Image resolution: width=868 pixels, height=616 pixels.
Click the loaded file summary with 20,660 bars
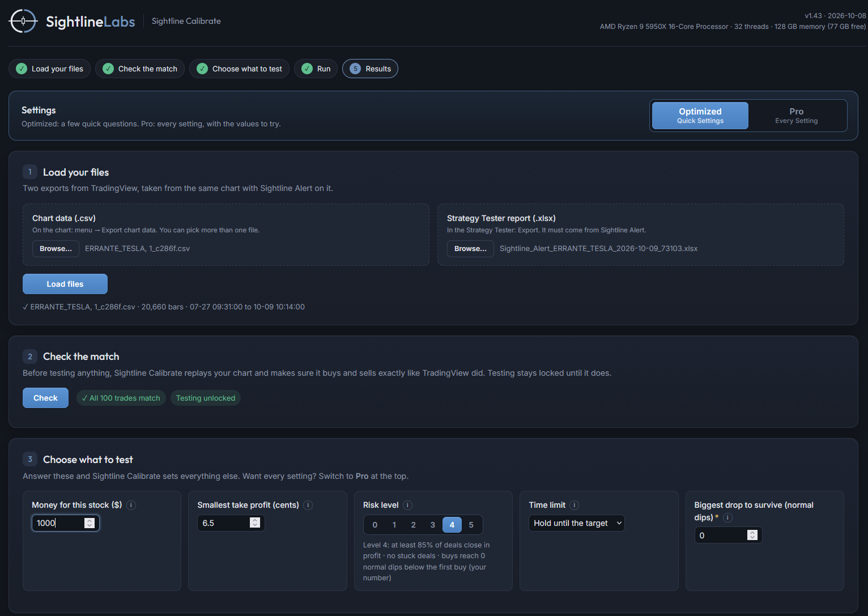click(x=164, y=307)
